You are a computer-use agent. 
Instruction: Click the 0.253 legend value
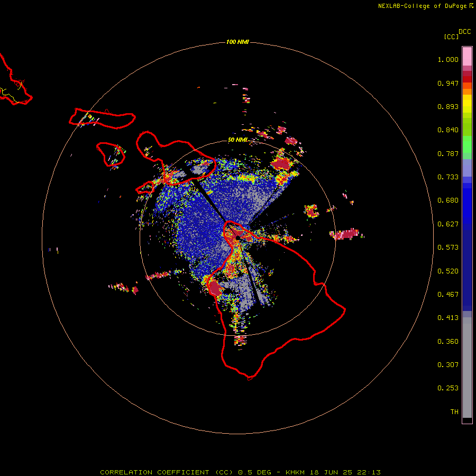point(448,388)
